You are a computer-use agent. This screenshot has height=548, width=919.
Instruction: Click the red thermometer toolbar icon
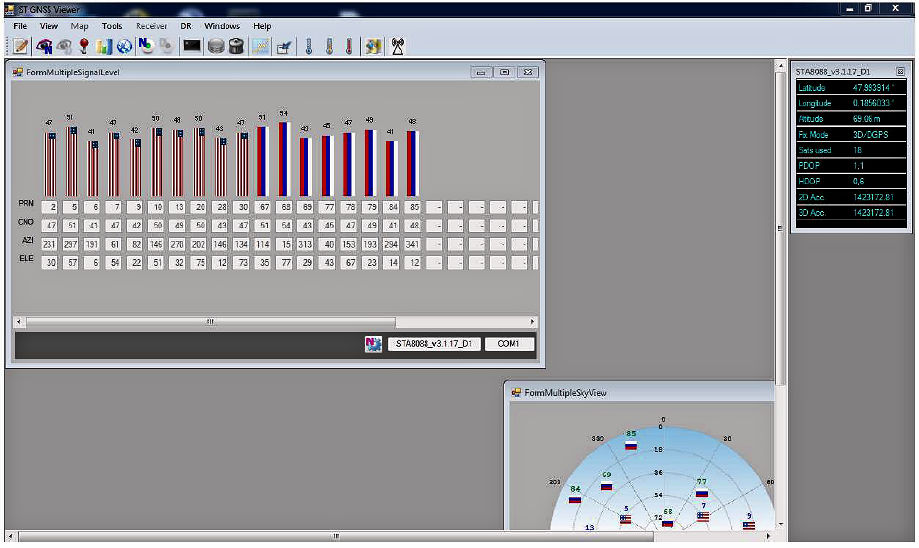pyautogui.click(x=349, y=46)
